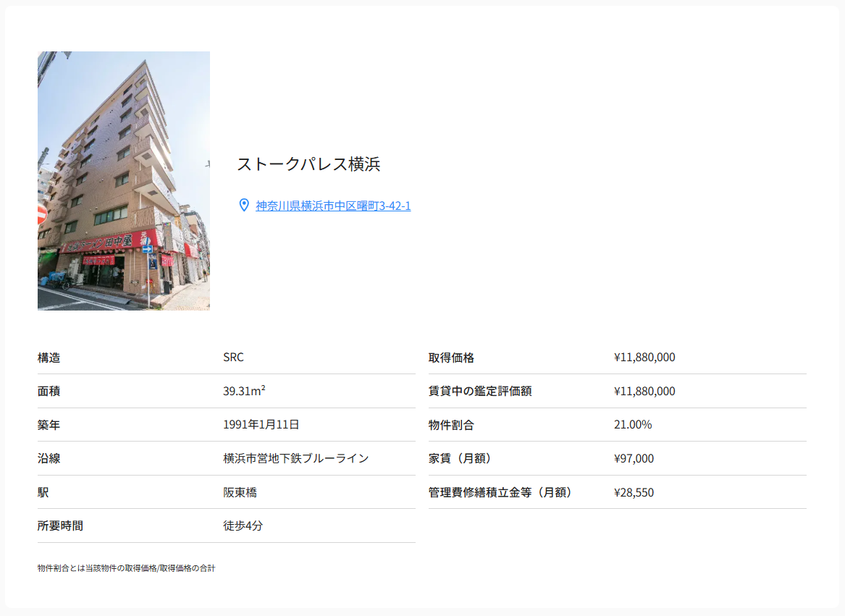
Task: Select the station name 阪東橋
Action: click(240, 493)
